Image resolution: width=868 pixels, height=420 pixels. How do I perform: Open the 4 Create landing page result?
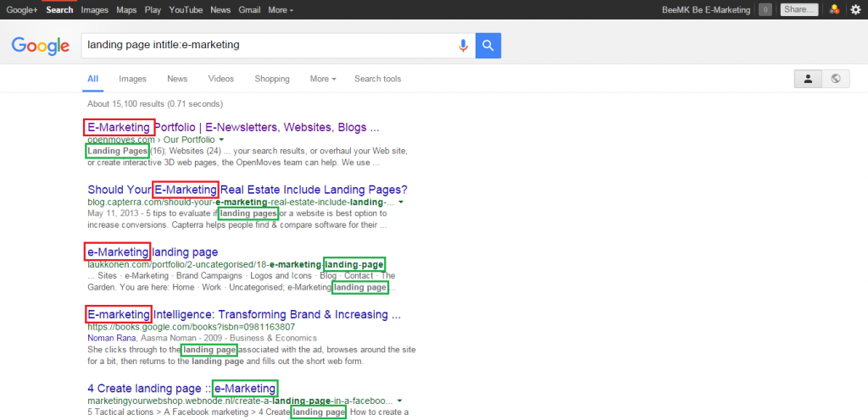181,388
